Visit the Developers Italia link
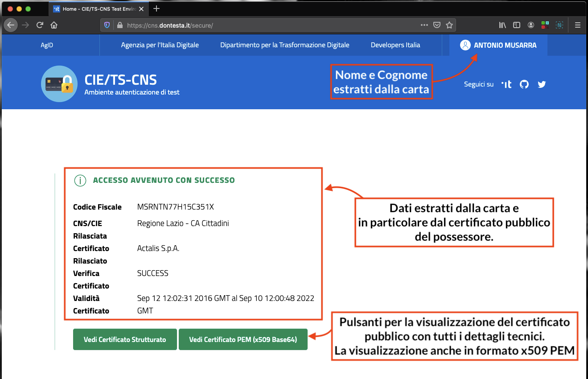Viewport: 588px width, 379px height. click(395, 45)
